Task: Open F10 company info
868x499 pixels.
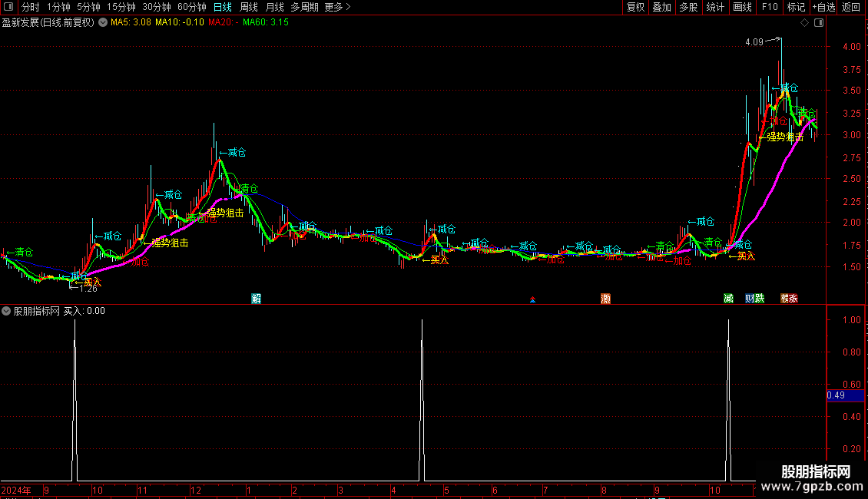Action: click(x=770, y=7)
